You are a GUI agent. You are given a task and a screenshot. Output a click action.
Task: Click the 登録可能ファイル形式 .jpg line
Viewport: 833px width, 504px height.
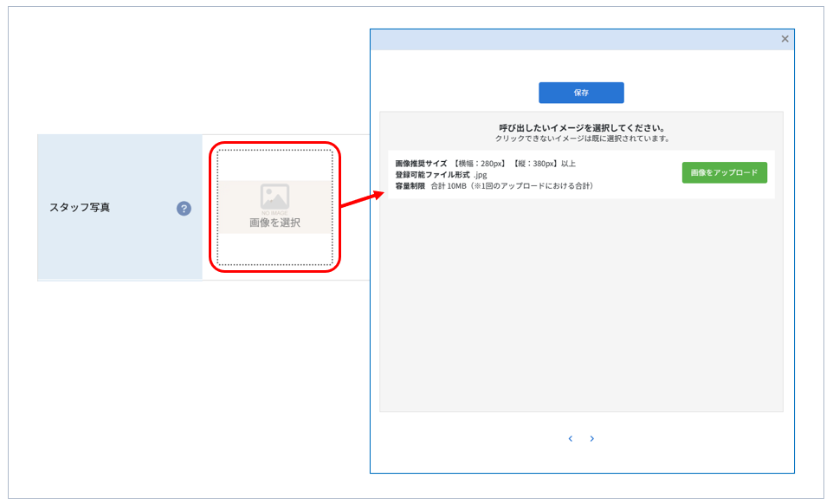click(x=441, y=175)
